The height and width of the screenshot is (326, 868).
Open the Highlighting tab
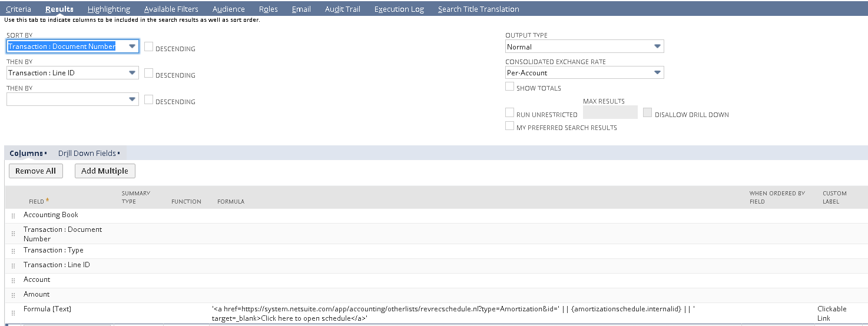click(108, 9)
